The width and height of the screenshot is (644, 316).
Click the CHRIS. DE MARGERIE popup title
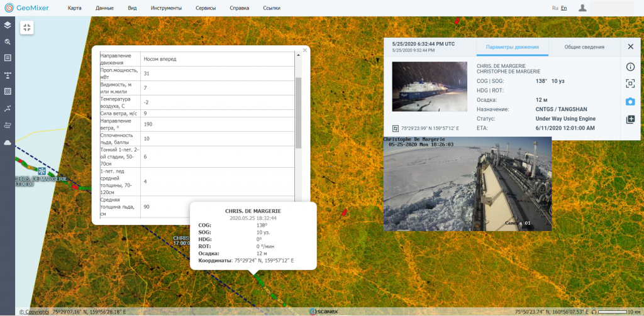pyautogui.click(x=253, y=211)
